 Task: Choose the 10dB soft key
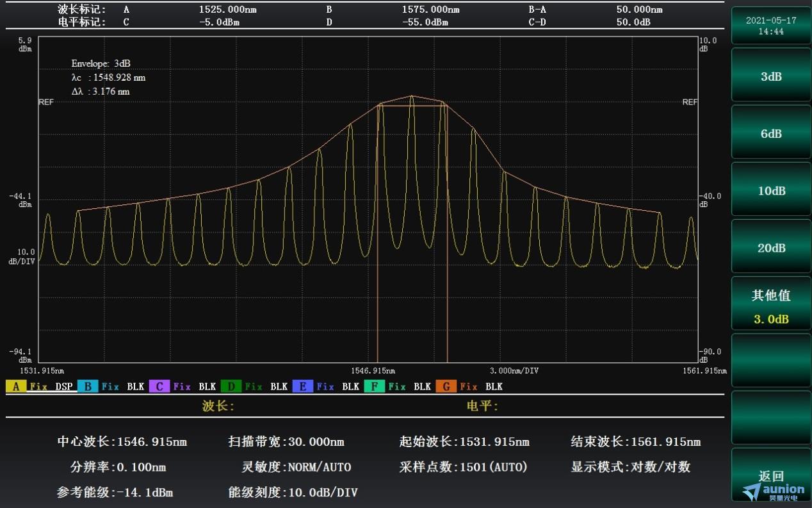[771, 190]
